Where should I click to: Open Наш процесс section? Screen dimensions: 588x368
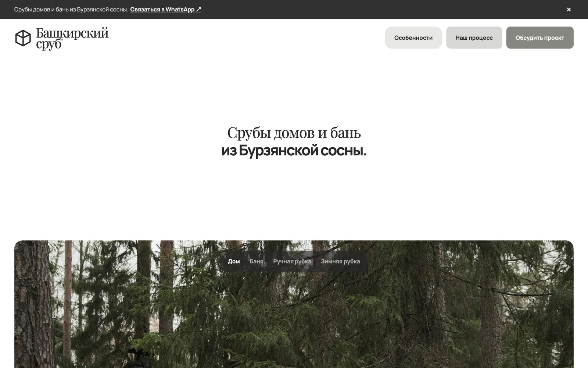[x=474, y=38]
